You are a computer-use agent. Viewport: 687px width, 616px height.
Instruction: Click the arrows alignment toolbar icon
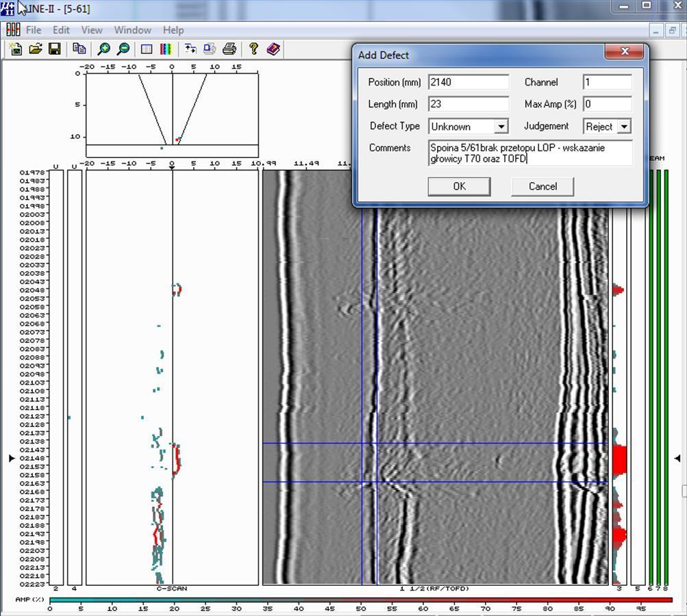(190, 49)
